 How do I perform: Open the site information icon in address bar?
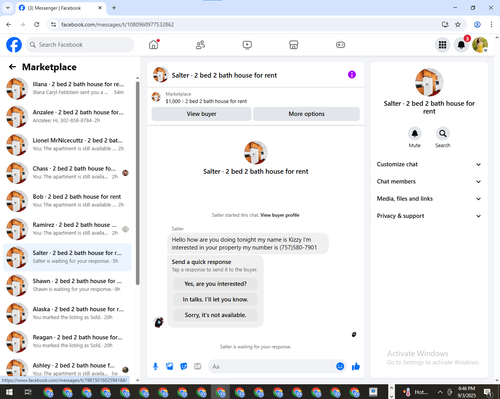[x=54, y=24]
